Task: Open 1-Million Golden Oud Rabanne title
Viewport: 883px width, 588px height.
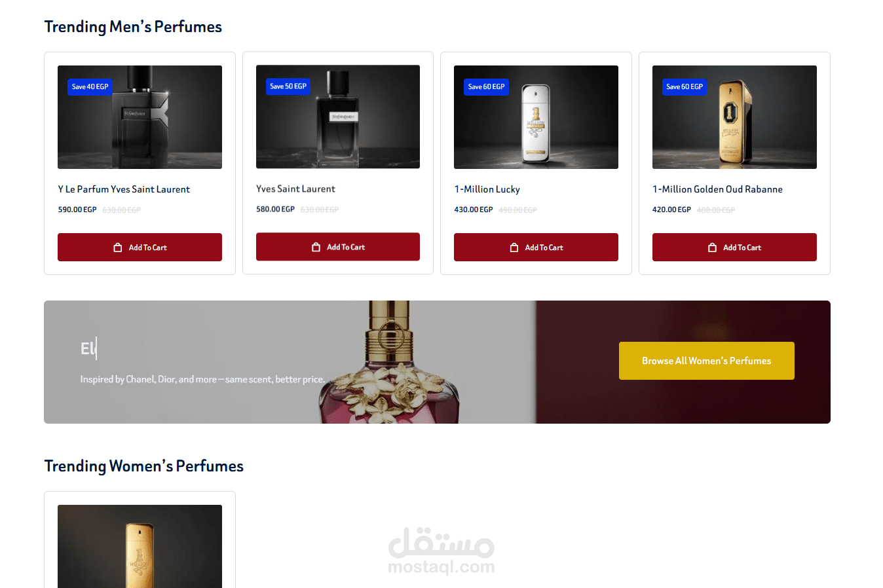Action: (717, 189)
